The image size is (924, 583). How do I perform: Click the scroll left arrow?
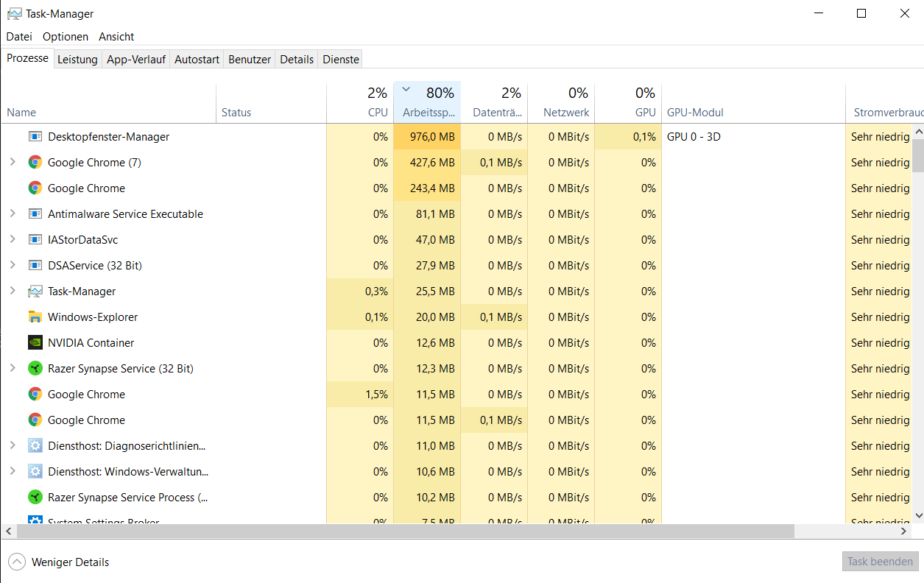pos(7,531)
